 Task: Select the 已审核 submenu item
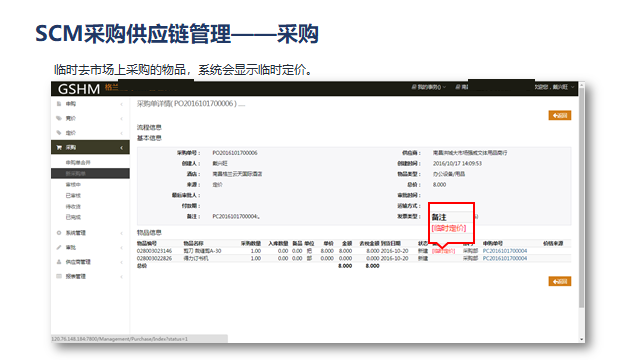pyautogui.click(x=73, y=196)
